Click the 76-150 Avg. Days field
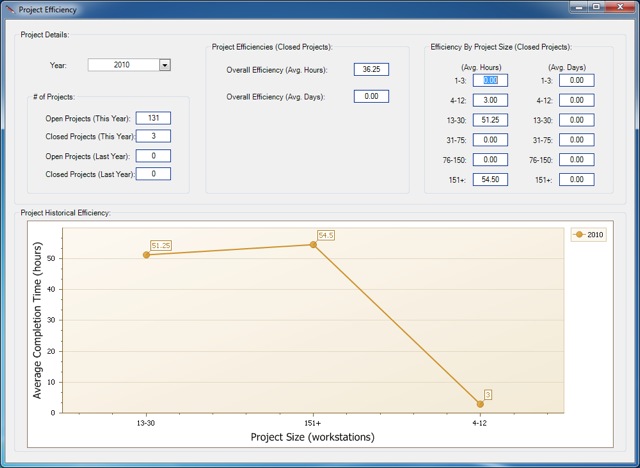 coord(577,160)
